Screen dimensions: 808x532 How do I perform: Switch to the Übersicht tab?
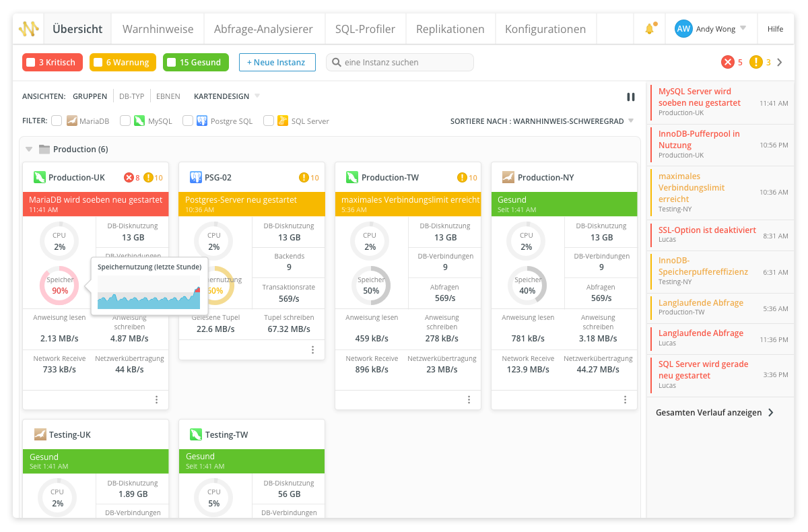pos(77,29)
